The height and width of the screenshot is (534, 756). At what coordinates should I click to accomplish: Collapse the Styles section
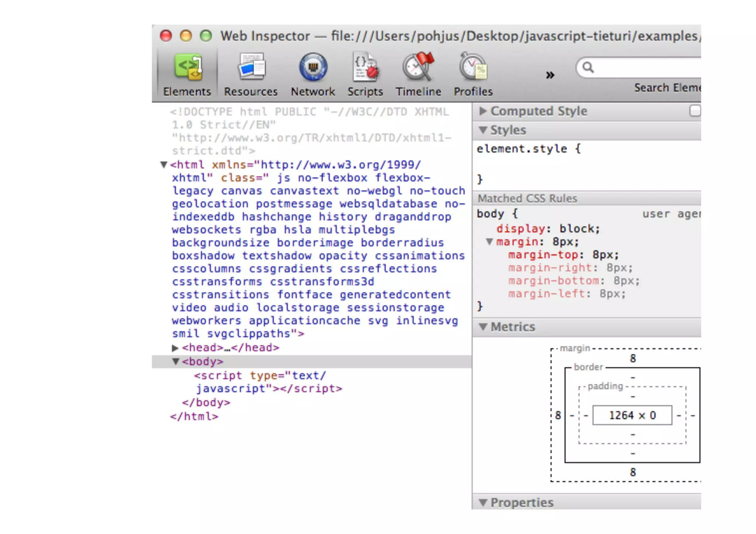pyautogui.click(x=482, y=130)
